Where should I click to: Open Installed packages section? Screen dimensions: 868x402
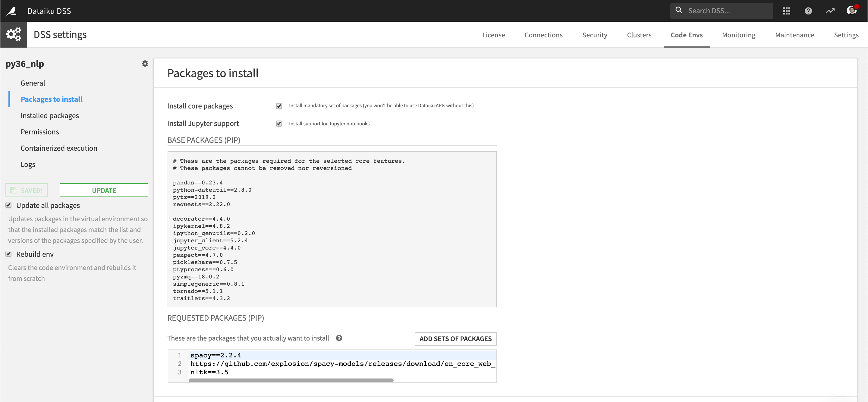[49, 116]
